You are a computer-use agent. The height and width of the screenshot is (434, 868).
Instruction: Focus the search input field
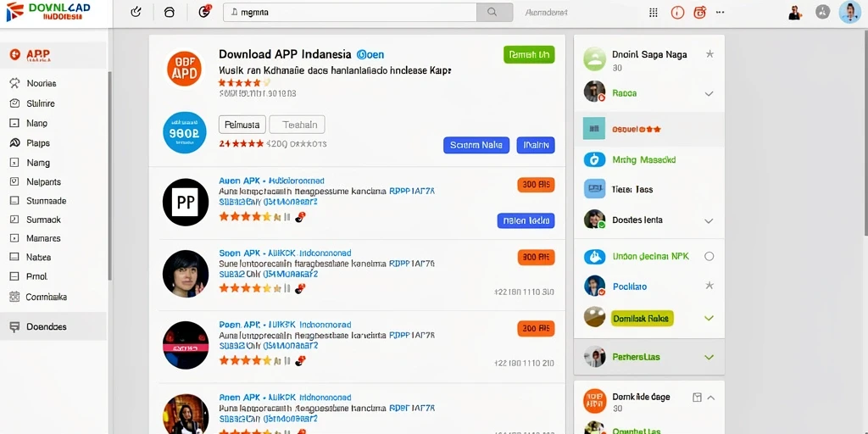coord(350,12)
